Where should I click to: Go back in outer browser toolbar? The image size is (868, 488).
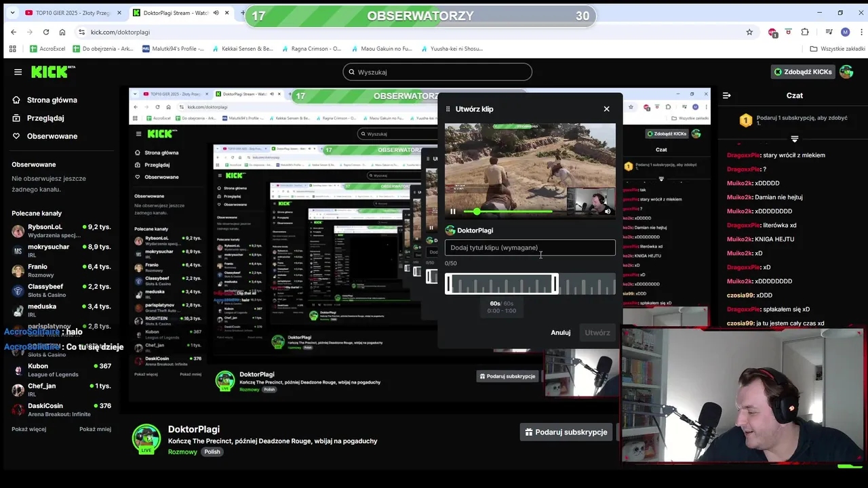pyautogui.click(x=14, y=32)
